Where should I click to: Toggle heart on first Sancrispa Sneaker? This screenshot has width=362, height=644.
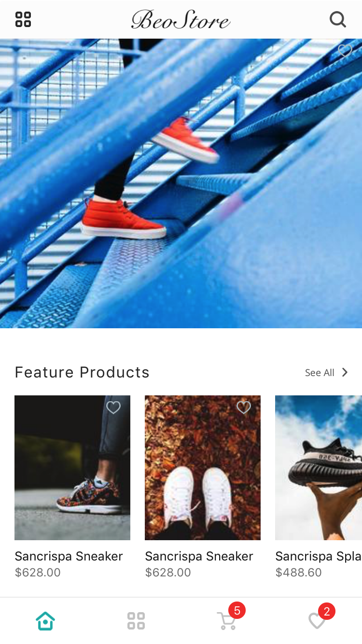coord(113,408)
